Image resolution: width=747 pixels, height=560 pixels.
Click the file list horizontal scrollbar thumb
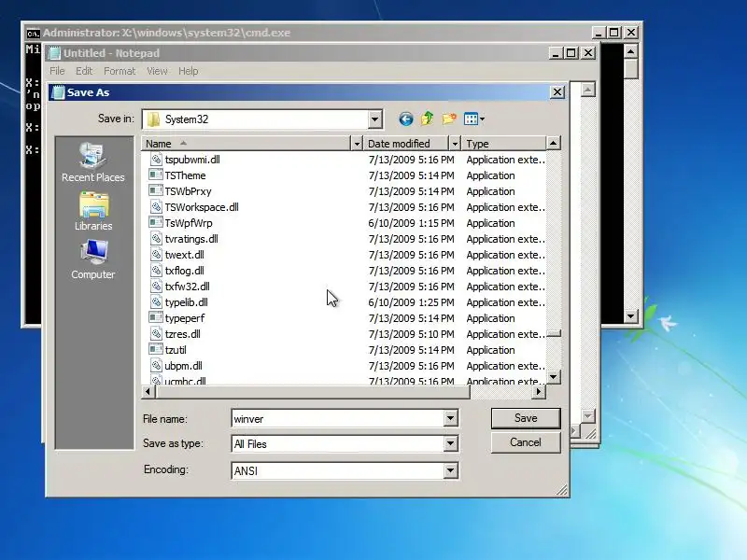click(x=313, y=391)
